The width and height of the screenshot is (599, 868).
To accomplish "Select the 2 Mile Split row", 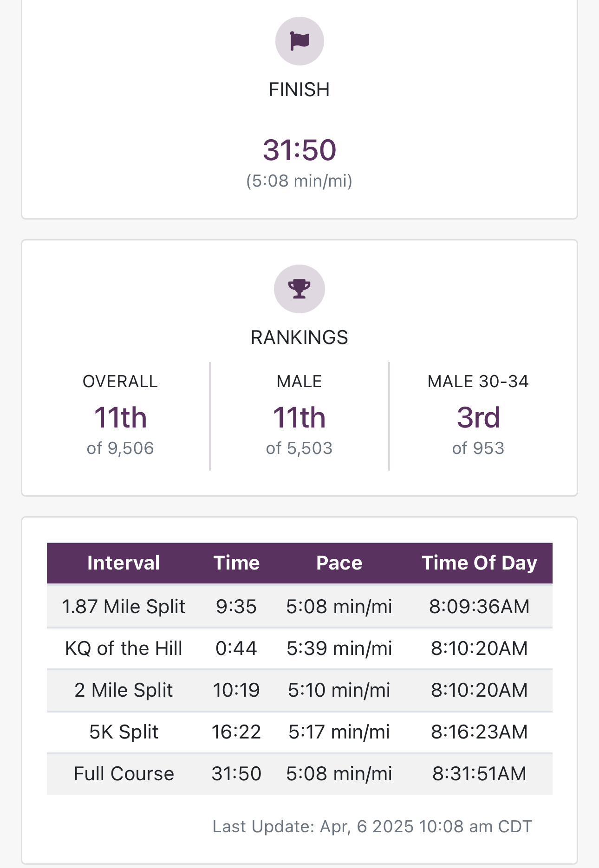I will coord(299,690).
